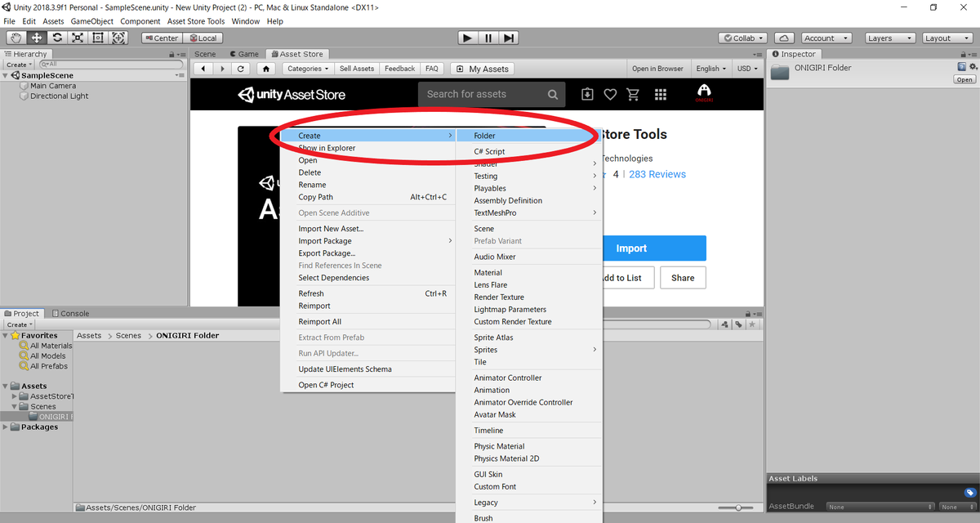The height and width of the screenshot is (523, 980).
Task: Select the Hand tool
Action: click(x=16, y=38)
